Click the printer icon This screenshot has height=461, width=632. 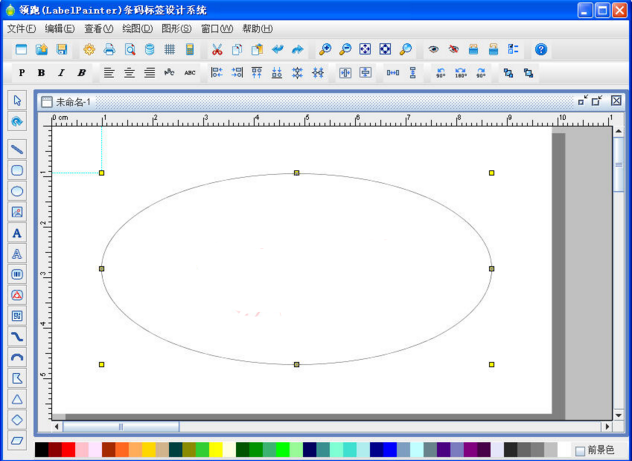[109, 50]
